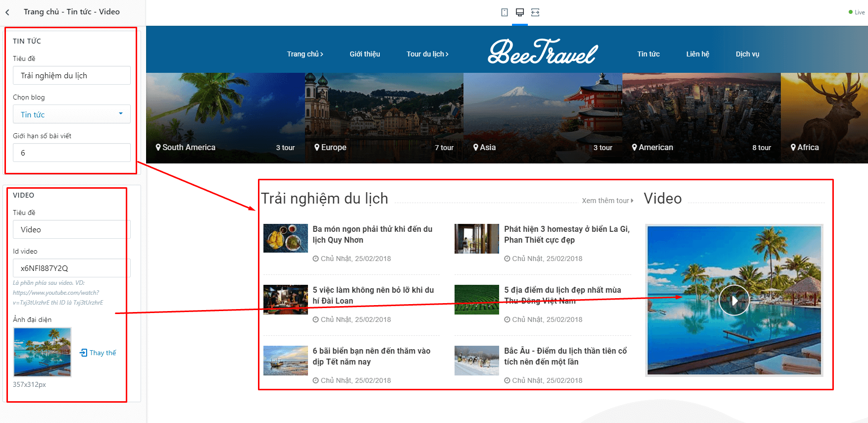The height and width of the screenshot is (423, 868).
Task: Open article about homestay ở biển La Gi
Action: point(567,234)
